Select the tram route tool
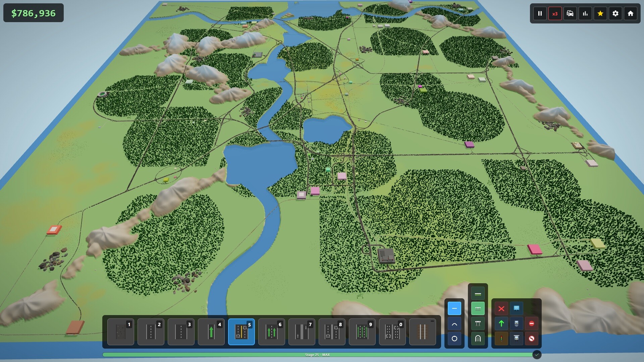The height and width of the screenshot is (362, 644). tap(517, 323)
